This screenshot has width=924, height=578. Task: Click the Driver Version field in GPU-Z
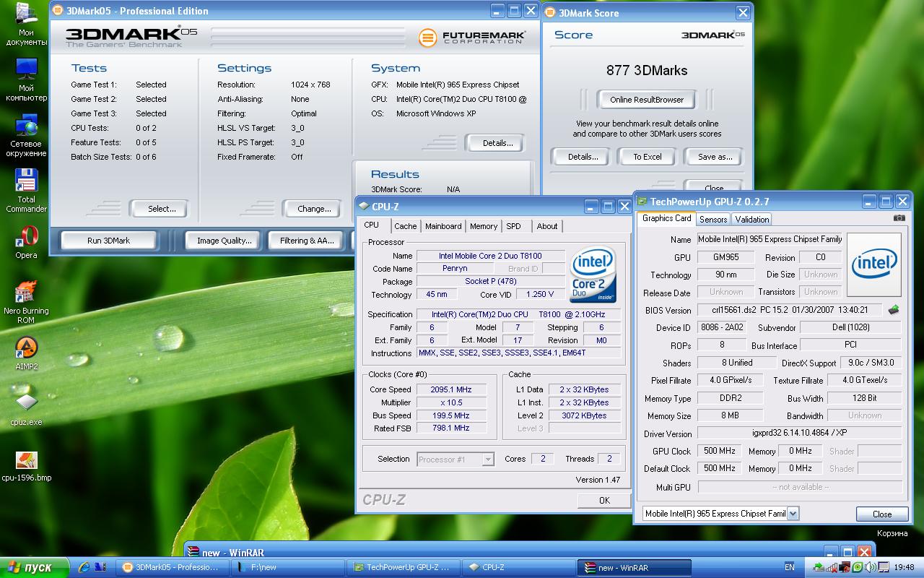pos(799,433)
